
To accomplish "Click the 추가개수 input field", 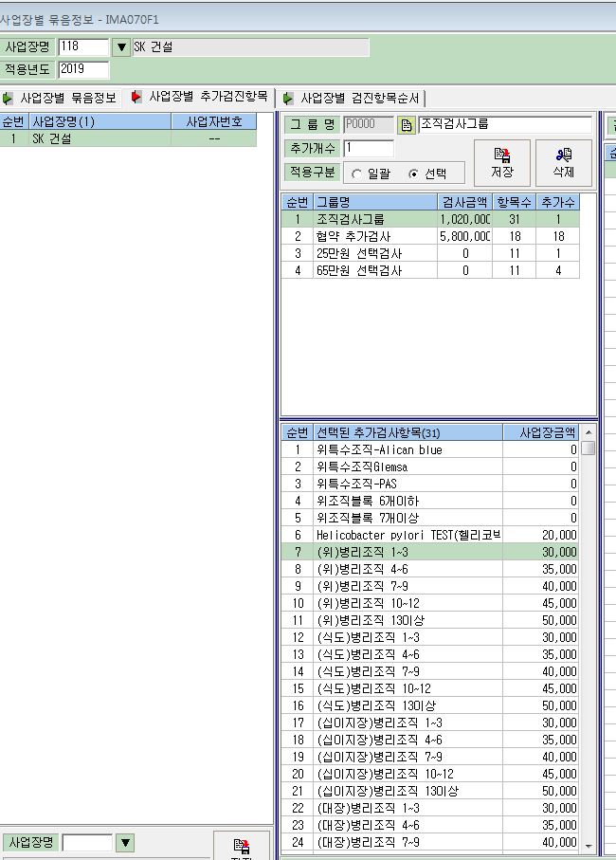I will click(x=369, y=148).
